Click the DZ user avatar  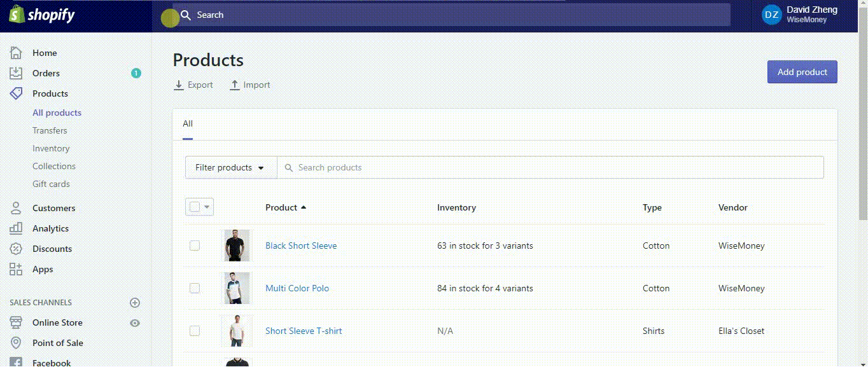(771, 15)
